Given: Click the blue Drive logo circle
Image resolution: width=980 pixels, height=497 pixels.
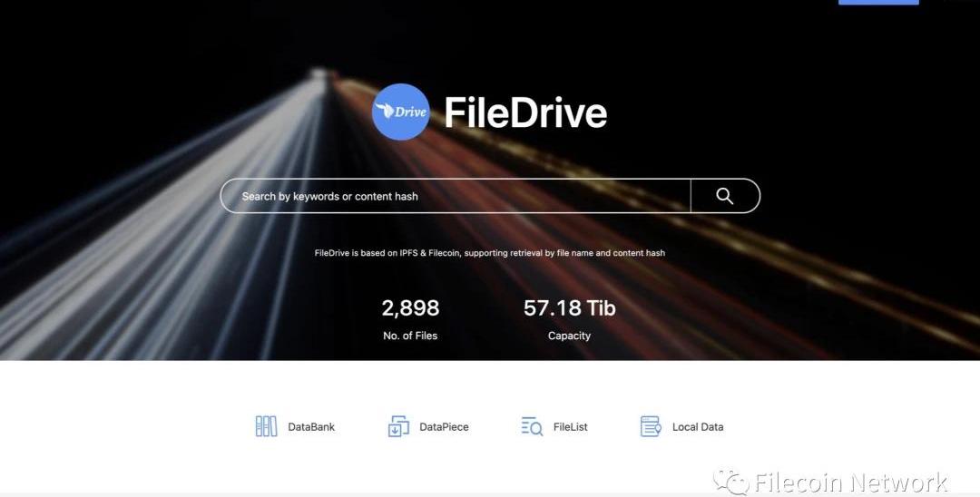Looking at the screenshot, I should (x=401, y=112).
